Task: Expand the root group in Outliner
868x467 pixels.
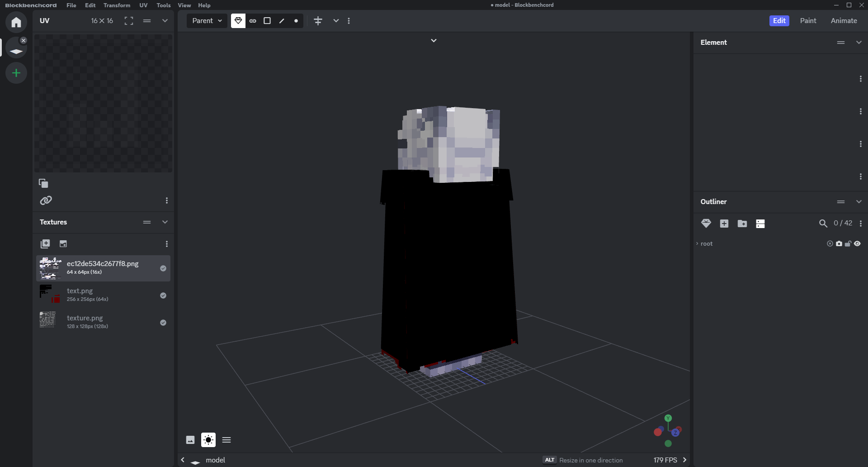Action: pos(697,244)
